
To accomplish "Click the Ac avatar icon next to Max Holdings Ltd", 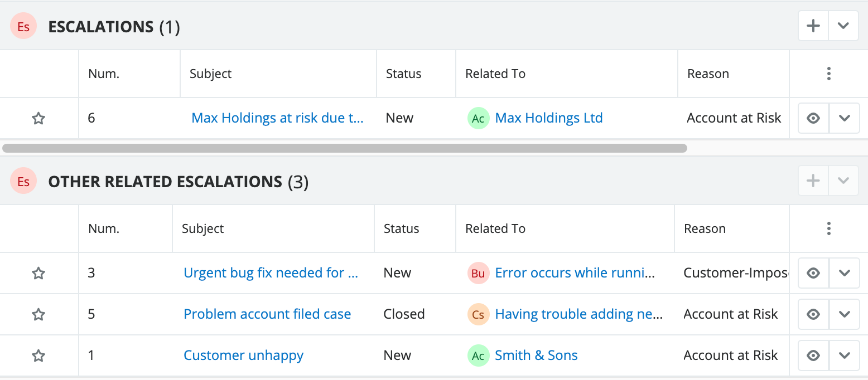I will pos(478,118).
